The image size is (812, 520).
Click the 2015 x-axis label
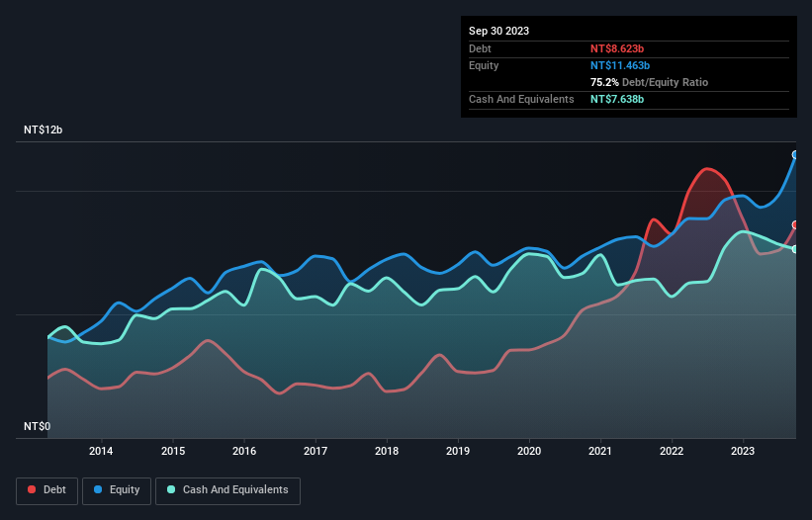[x=173, y=451]
